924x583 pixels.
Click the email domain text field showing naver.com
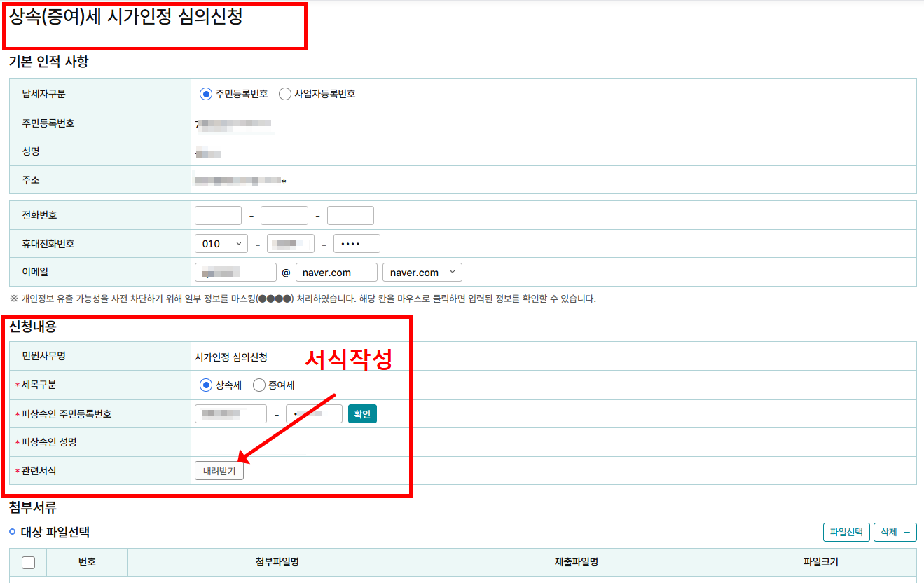(336, 273)
